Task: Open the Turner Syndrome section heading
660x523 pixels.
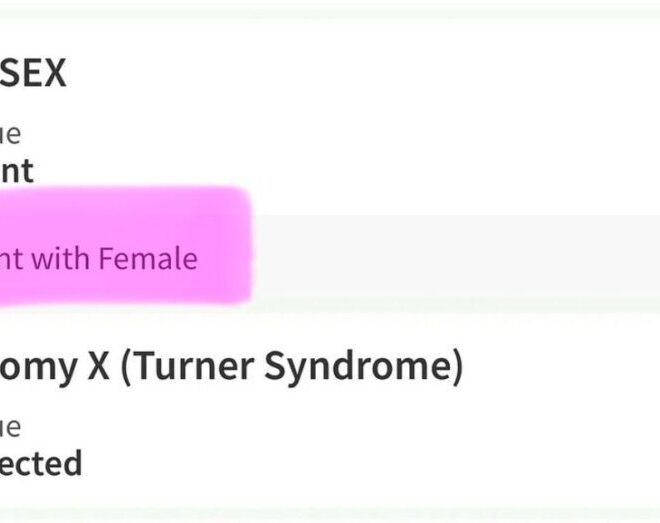Action: click(x=232, y=367)
